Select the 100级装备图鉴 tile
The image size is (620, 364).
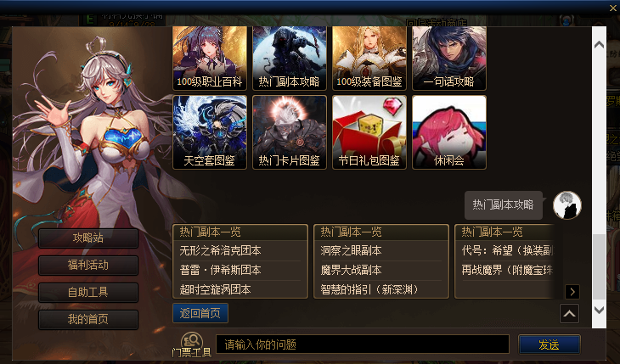369,59
